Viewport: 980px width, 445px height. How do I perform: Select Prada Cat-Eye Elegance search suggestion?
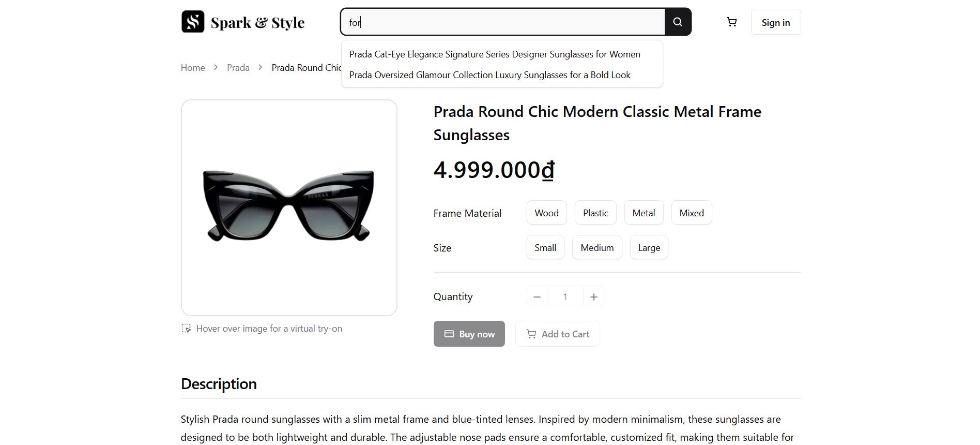coord(494,54)
